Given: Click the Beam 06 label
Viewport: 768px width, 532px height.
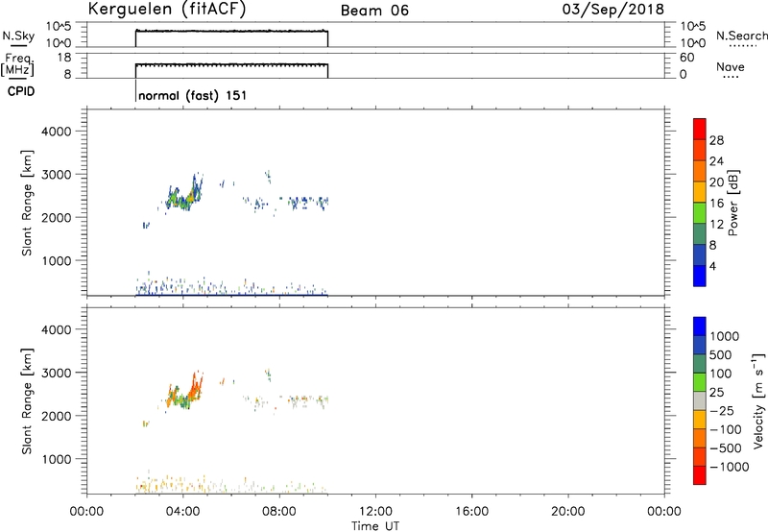Looking at the screenshot, I should click(x=374, y=11).
